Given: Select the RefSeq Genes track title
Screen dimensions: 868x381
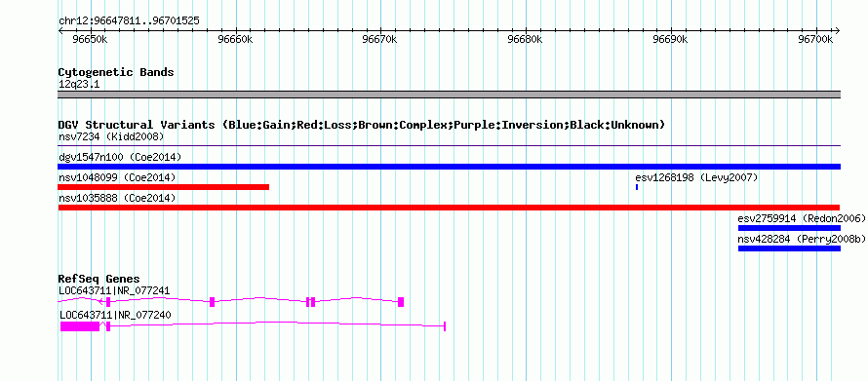Looking at the screenshot, I should pyautogui.click(x=99, y=280).
